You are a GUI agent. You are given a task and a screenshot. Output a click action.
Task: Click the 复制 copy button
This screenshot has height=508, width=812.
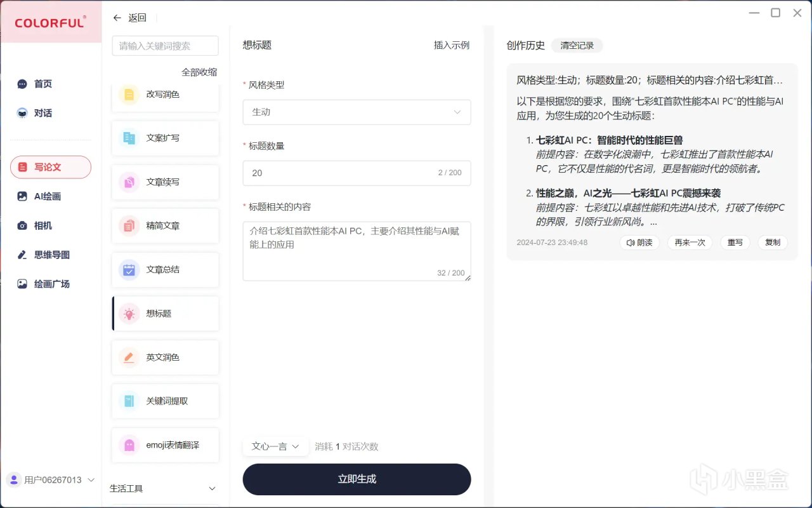point(773,243)
